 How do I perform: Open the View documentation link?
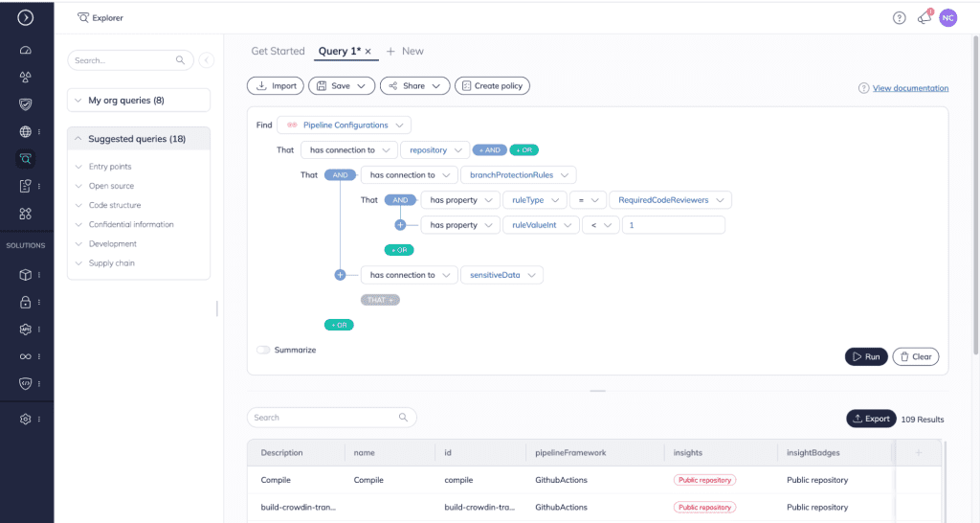click(910, 88)
